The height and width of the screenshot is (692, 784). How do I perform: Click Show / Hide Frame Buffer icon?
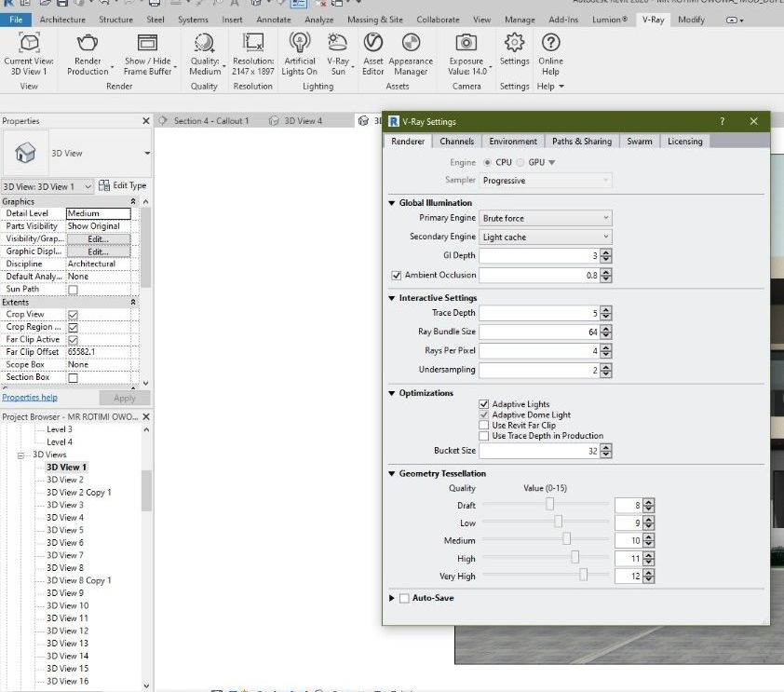click(147, 43)
